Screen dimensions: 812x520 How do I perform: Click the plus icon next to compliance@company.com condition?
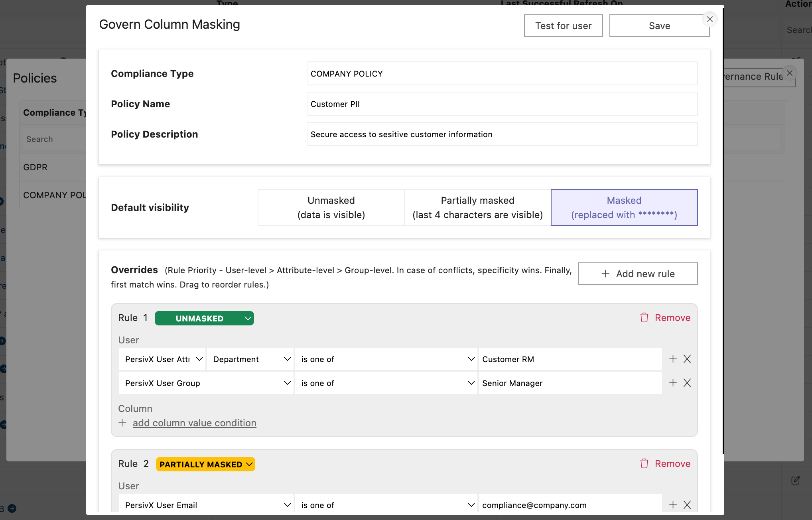click(673, 505)
